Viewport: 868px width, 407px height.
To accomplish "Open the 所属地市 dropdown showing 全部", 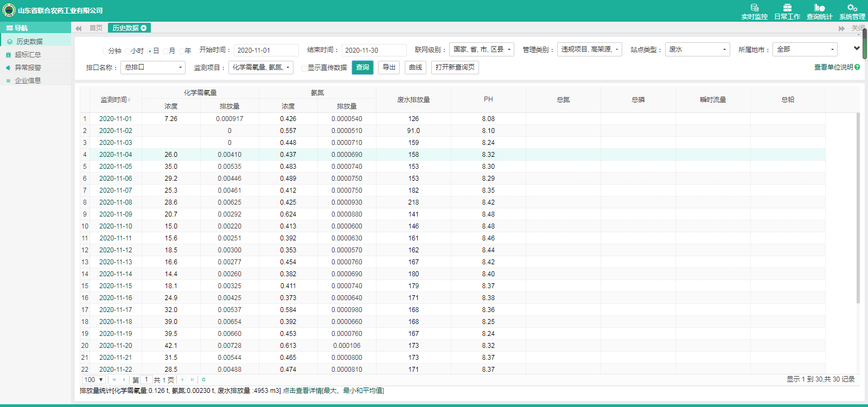I will pos(805,49).
